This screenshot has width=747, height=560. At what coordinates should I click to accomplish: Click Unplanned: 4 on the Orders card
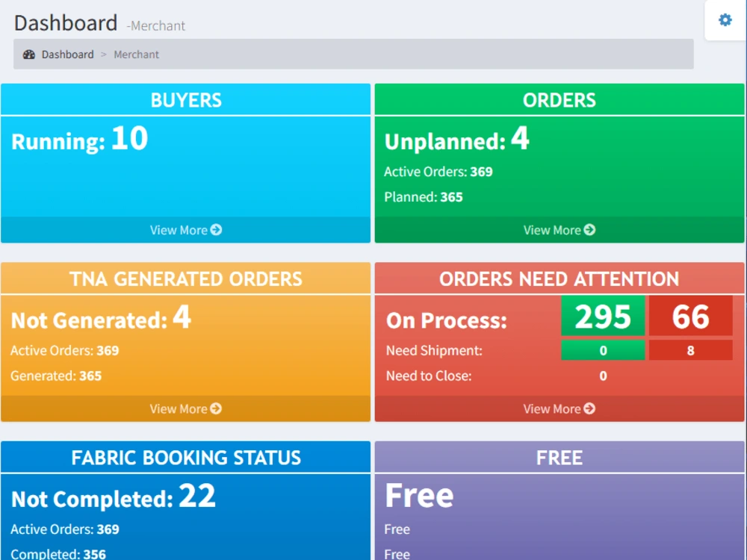pos(457,140)
